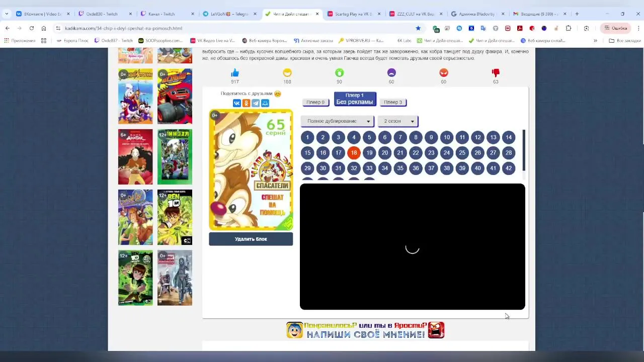Screen dimensions: 644x362
Task: Switch to "Плеер 0" tab
Action: (x=315, y=102)
